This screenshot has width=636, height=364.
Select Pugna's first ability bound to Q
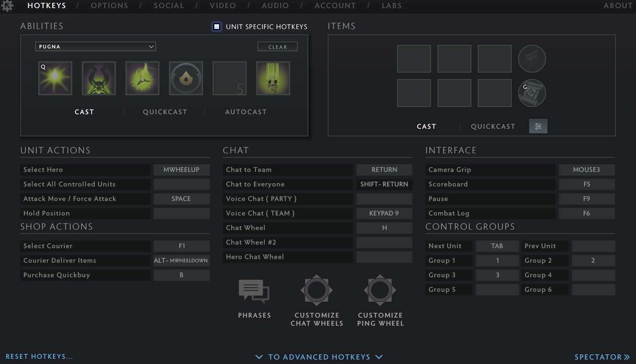55,78
